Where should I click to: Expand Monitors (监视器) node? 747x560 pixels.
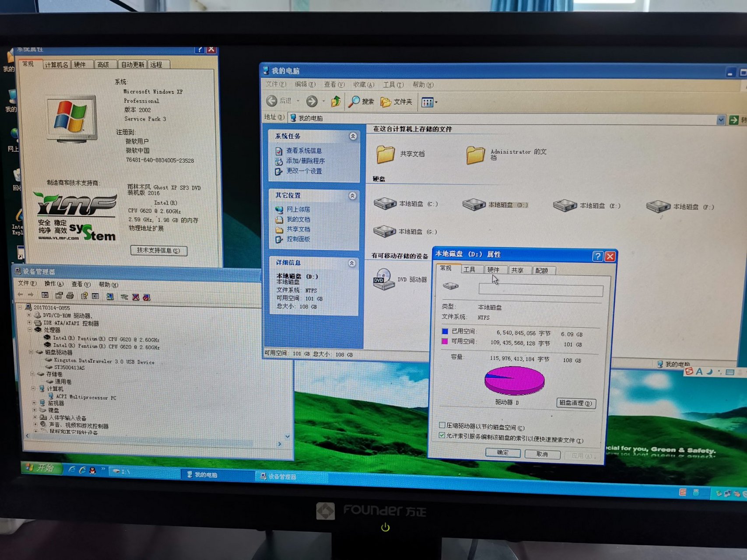34,402
